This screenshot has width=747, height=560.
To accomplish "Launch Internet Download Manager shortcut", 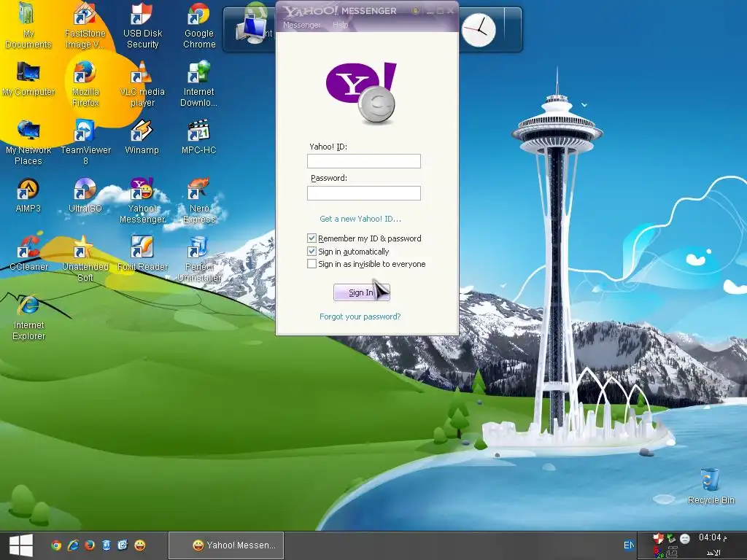I will 198,84.
